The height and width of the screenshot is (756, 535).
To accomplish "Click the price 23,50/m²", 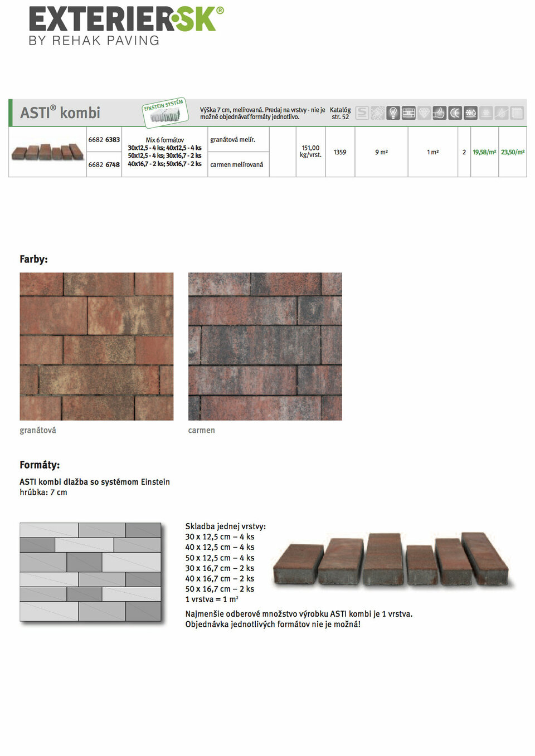I will click(513, 152).
